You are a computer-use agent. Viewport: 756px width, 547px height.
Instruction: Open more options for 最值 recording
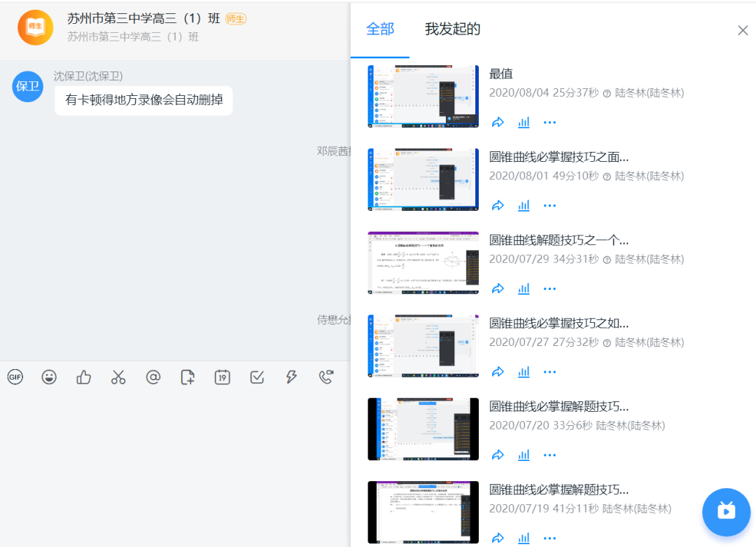point(549,123)
